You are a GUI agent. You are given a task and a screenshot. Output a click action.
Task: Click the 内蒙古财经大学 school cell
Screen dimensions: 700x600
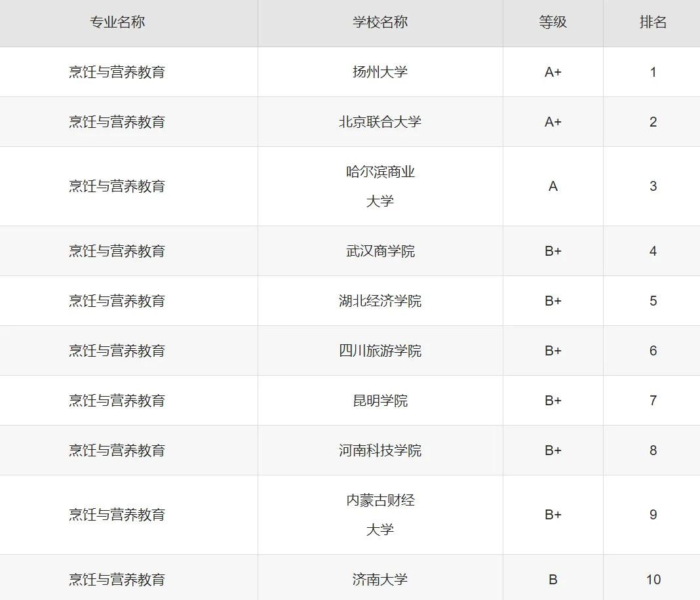point(380,515)
